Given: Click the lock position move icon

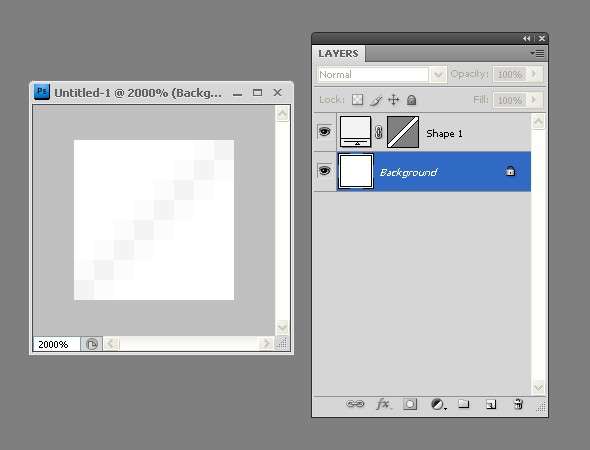Looking at the screenshot, I should point(394,100).
